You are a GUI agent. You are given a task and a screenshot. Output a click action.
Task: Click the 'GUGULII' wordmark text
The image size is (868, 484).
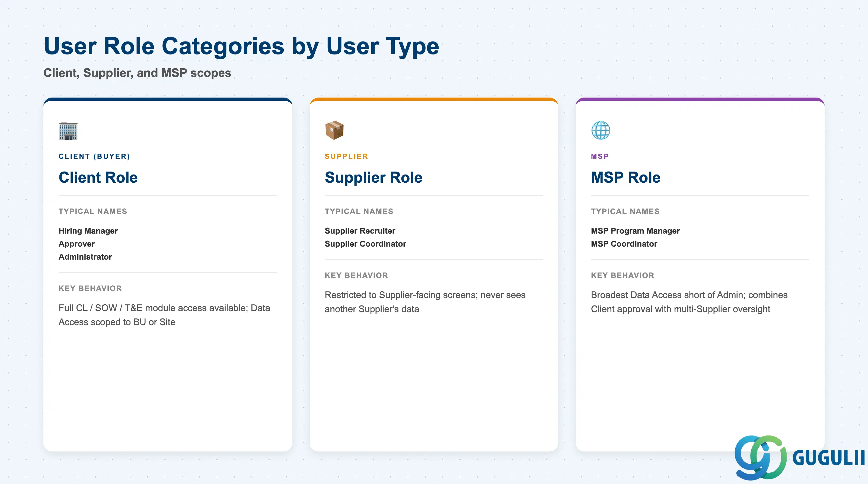(x=829, y=458)
